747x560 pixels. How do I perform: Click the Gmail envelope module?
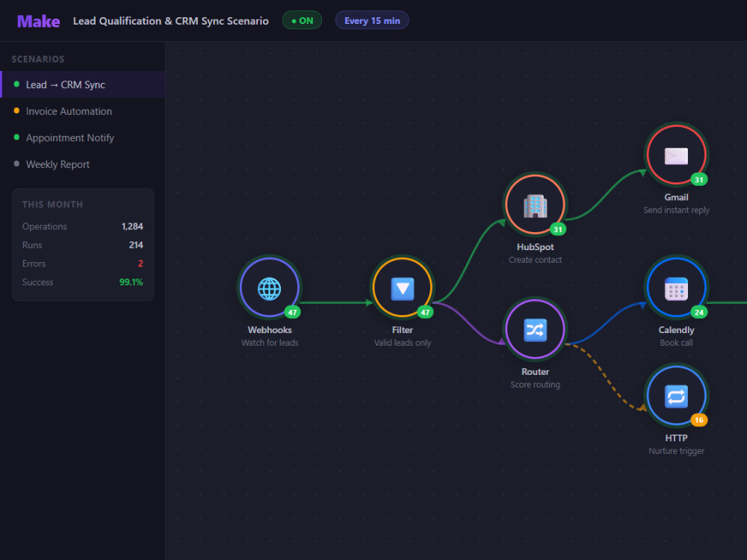[676, 155]
